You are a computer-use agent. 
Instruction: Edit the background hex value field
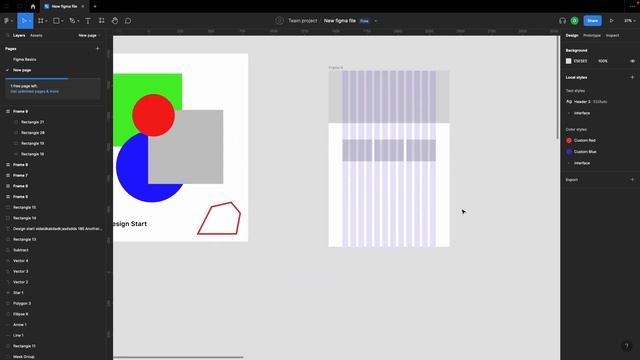click(x=580, y=61)
